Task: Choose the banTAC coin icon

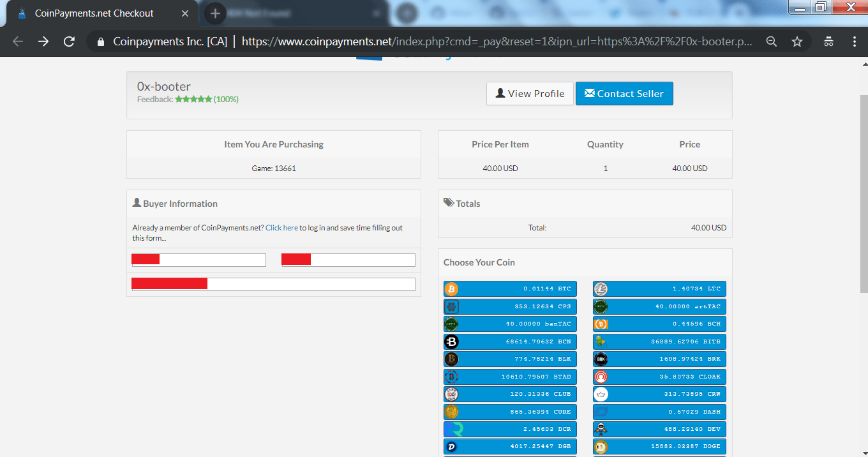Action: [x=451, y=324]
